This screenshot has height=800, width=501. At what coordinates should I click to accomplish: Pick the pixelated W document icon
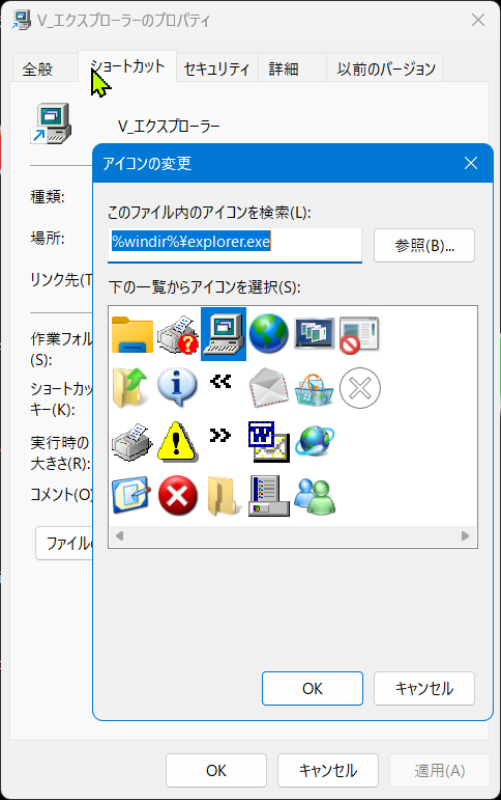(x=269, y=442)
